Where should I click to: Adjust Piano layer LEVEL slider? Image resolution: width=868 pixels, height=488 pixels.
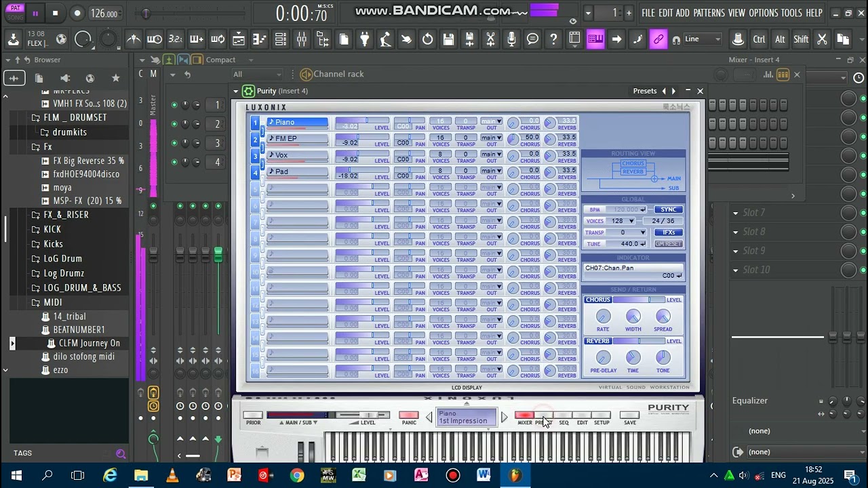(362, 121)
